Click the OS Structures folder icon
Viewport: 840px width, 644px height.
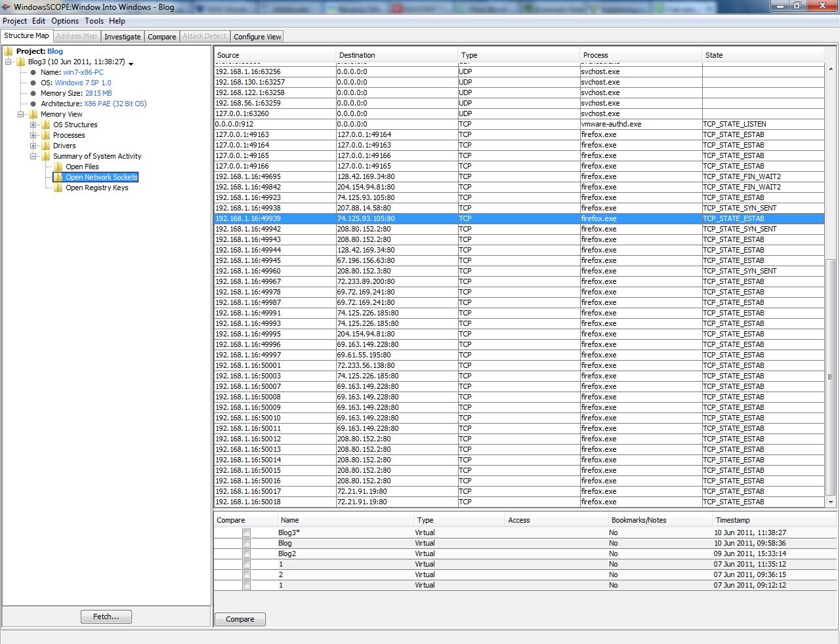click(46, 125)
